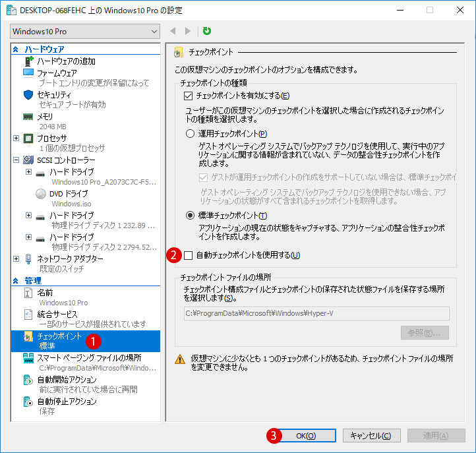Select the プロセッサ CPU icon
This screenshot has height=453, width=476.
(28, 138)
